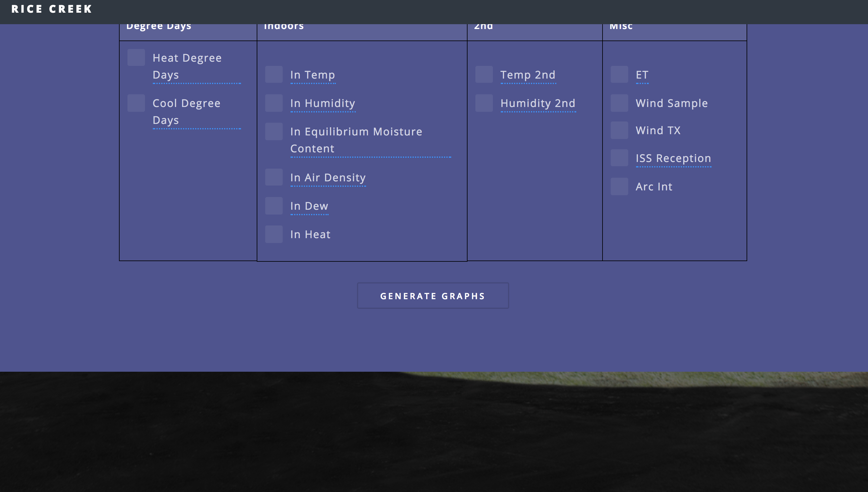Click the Humidity 2nd label text

[x=538, y=103]
